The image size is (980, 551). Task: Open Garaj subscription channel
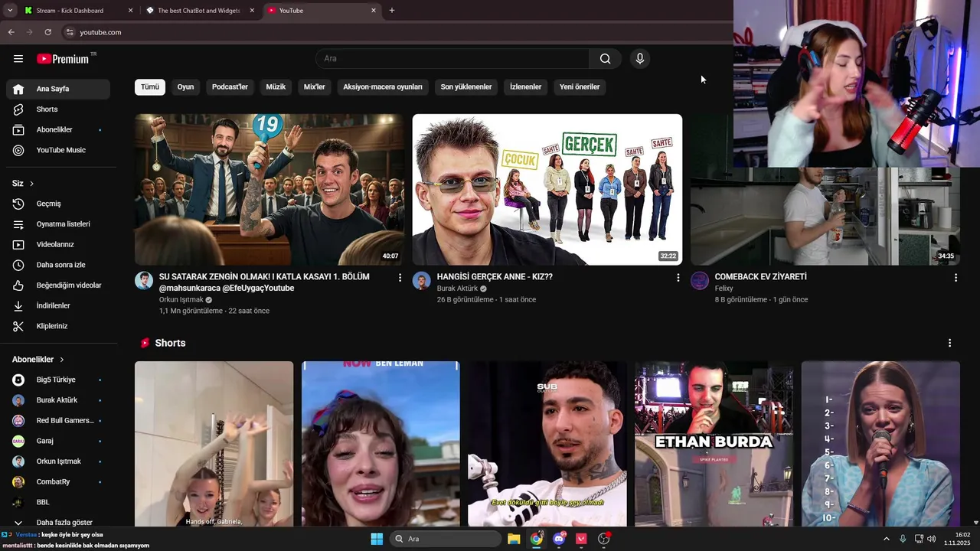coord(58,441)
